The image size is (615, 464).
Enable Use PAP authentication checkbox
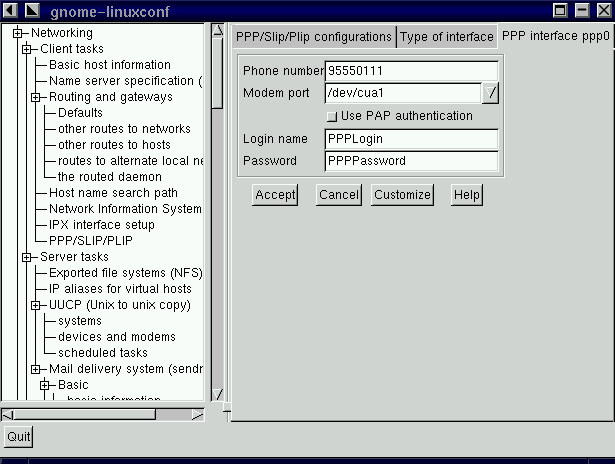[332, 117]
